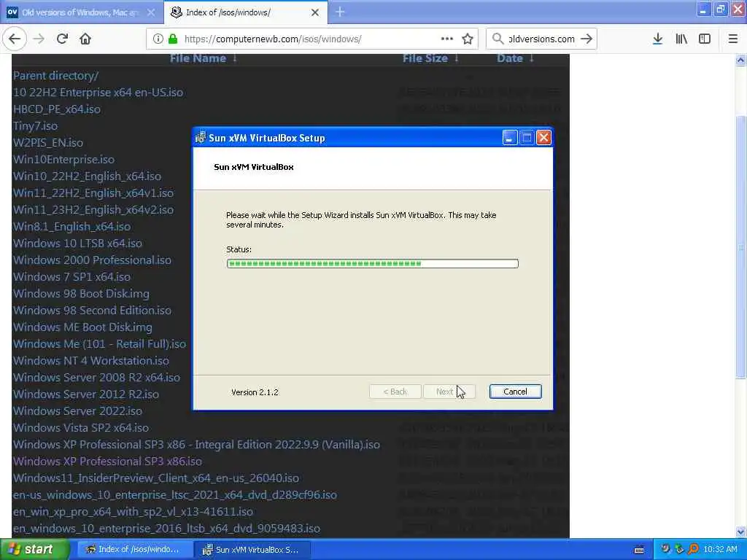Image resolution: width=747 pixels, height=560 pixels.
Task: Open the Firefox home page icon
Action: click(x=85, y=39)
